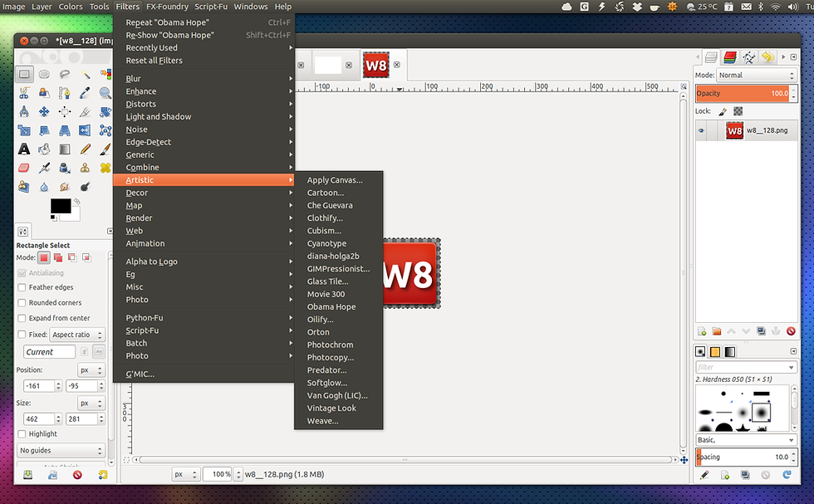Open the Position unit px dropdown

click(91, 370)
